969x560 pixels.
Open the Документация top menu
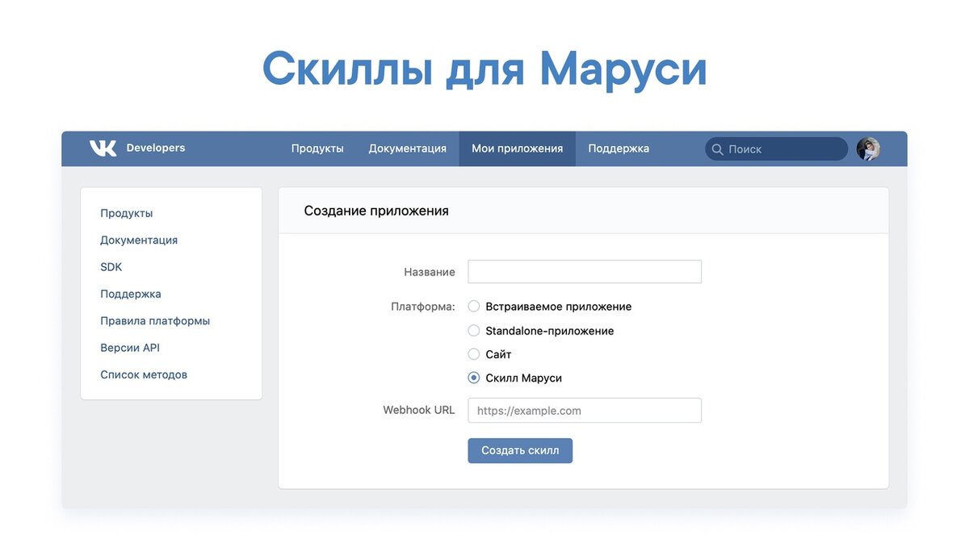(x=408, y=148)
